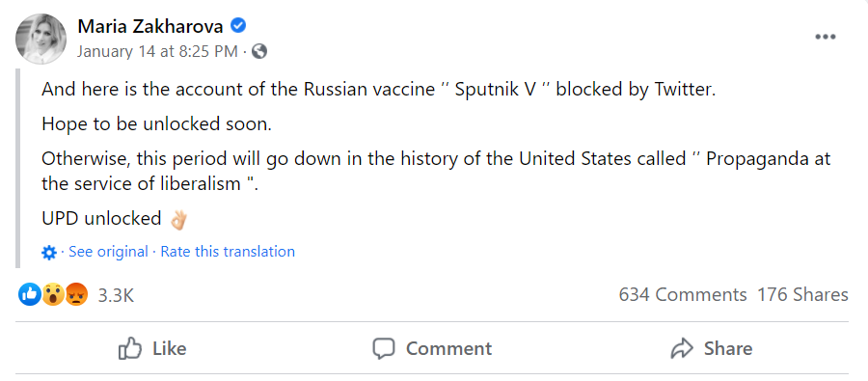Click the post text mentioning Sputnik V

379,90
